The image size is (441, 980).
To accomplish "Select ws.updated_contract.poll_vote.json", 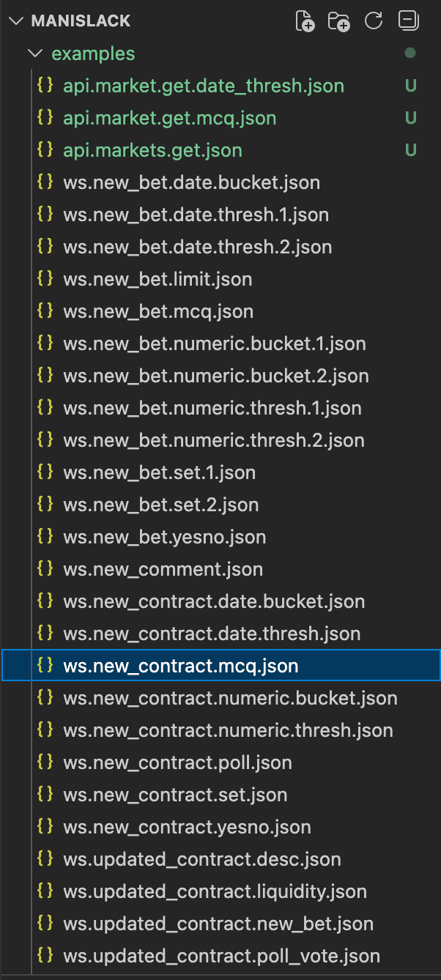I will 221,956.
